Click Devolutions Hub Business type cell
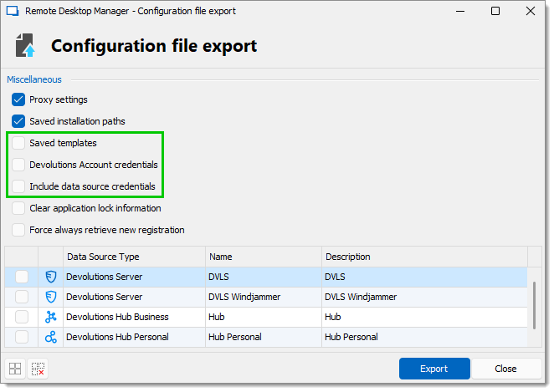 coord(134,318)
